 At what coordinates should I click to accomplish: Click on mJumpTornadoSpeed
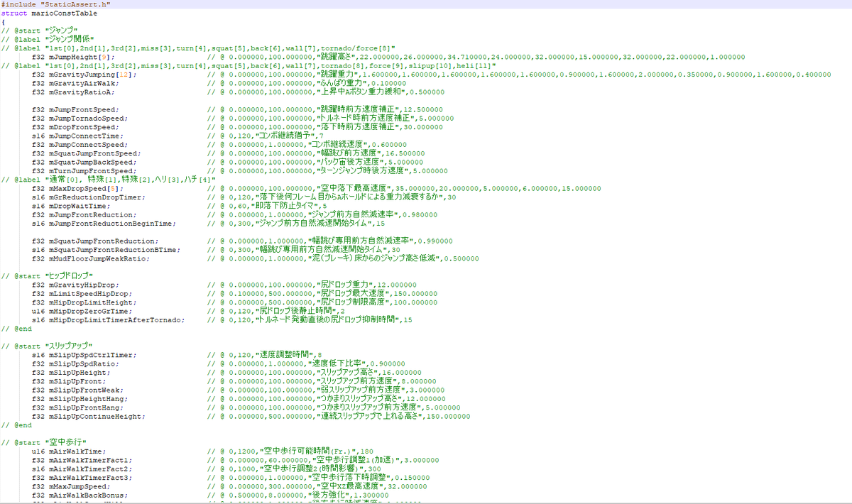pyautogui.click(x=87, y=119)
